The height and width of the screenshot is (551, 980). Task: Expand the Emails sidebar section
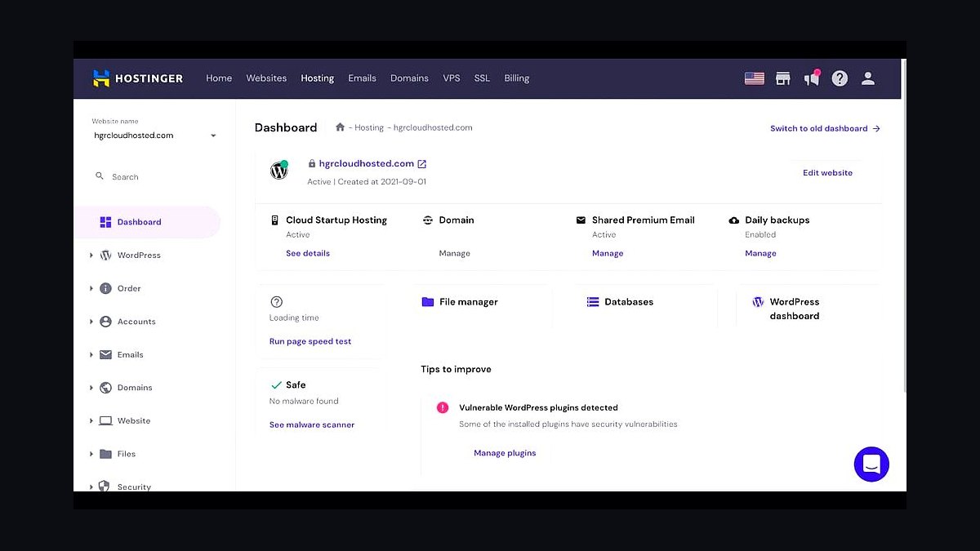(x=91, y=355)
